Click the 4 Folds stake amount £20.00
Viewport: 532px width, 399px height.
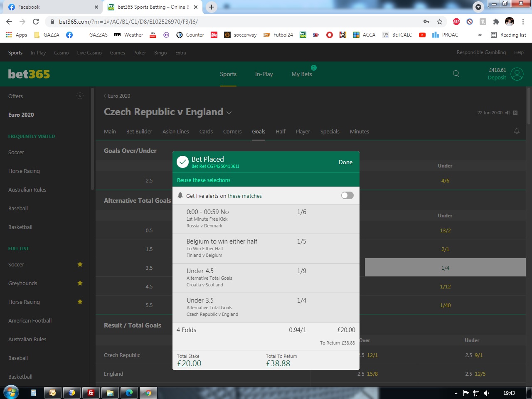click(x=346, y=330)
